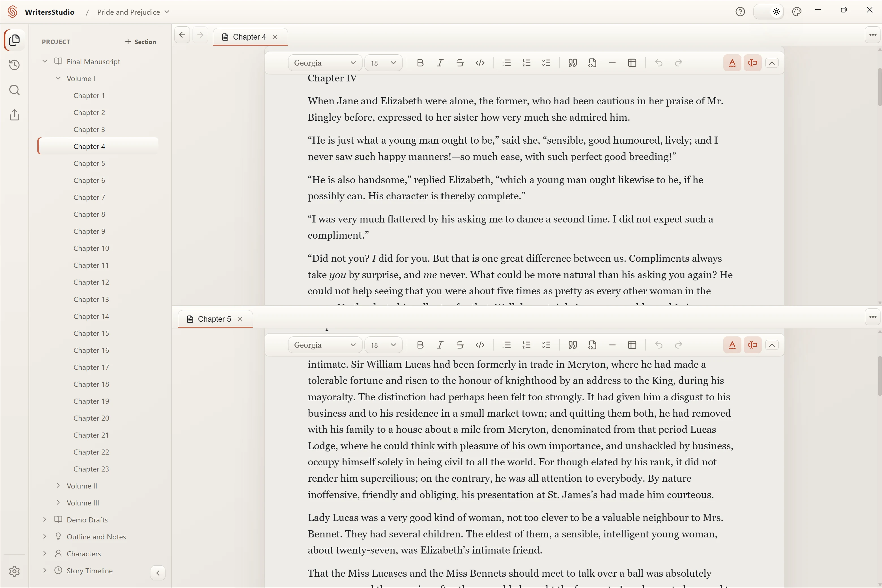The width and height of the screenshot is (882, 588).
Task: Toggle light/dark mode switch
Action: coord(768,12)
